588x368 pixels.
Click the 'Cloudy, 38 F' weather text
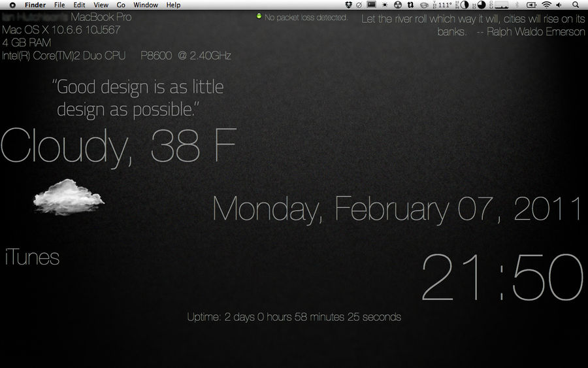tap(118, 148)
